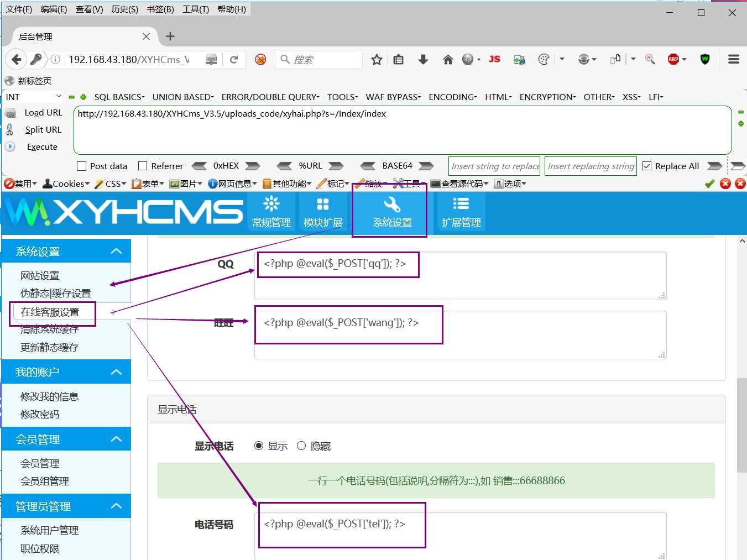
Task: Open 会员组管理 in the sidebar
Action: 45,481
